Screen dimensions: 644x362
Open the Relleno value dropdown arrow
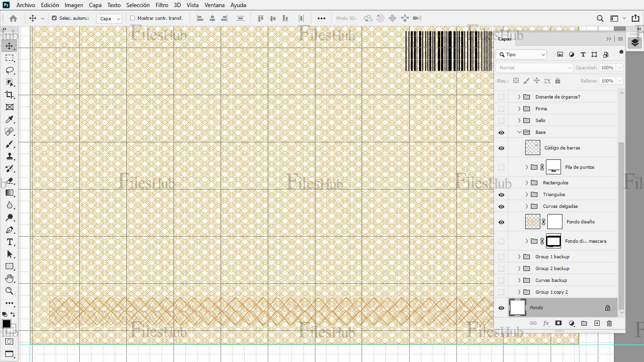(x=619, y=81)
